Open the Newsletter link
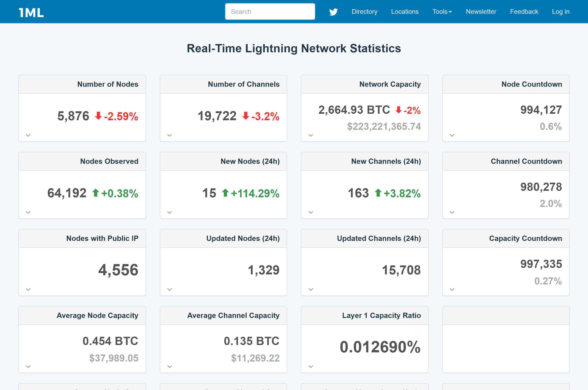Viewport: 588px width, 390px height. coord(481,12)
